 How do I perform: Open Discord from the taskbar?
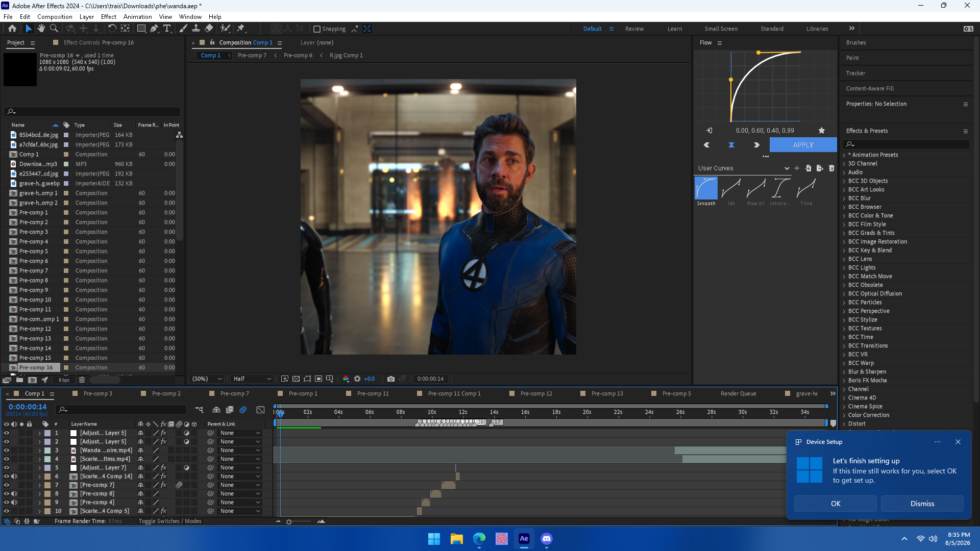(x=547, y=539)
